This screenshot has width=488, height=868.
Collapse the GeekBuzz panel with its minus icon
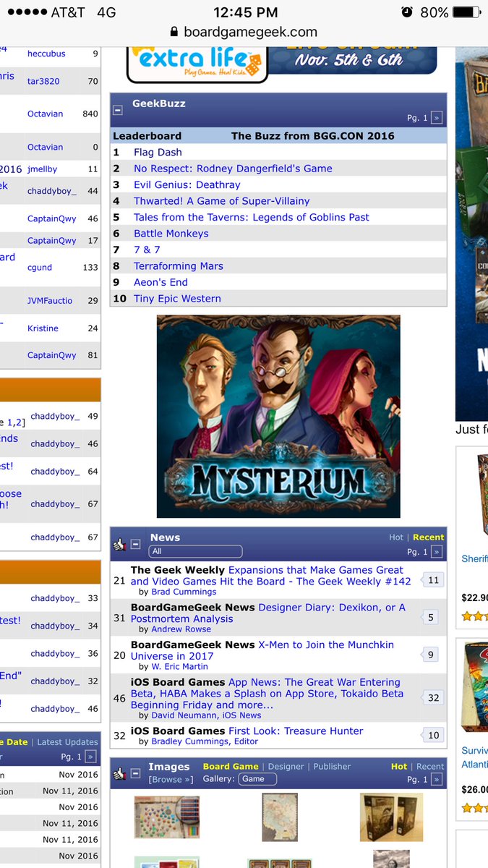[x=118, y=111]
